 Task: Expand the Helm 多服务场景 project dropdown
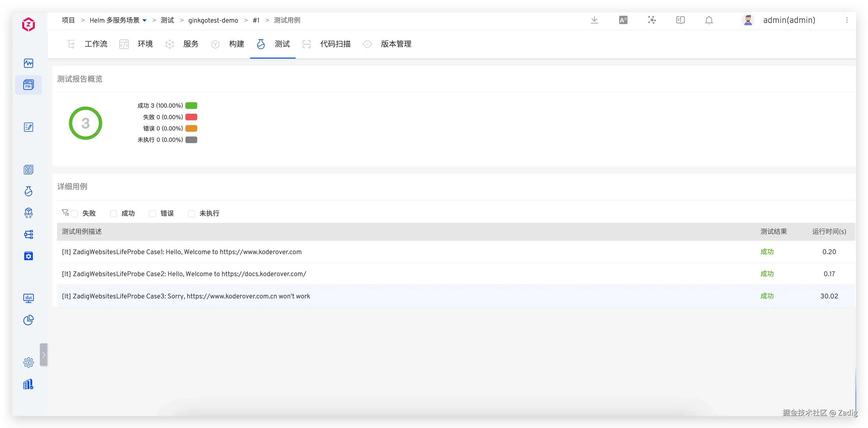pos(145,21)
